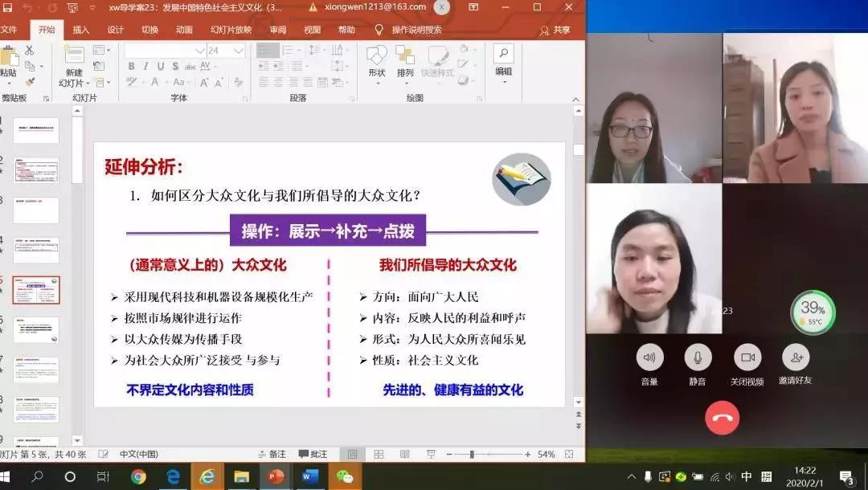
Task: Open the speaker volume (音量) control
Action: 649,357
